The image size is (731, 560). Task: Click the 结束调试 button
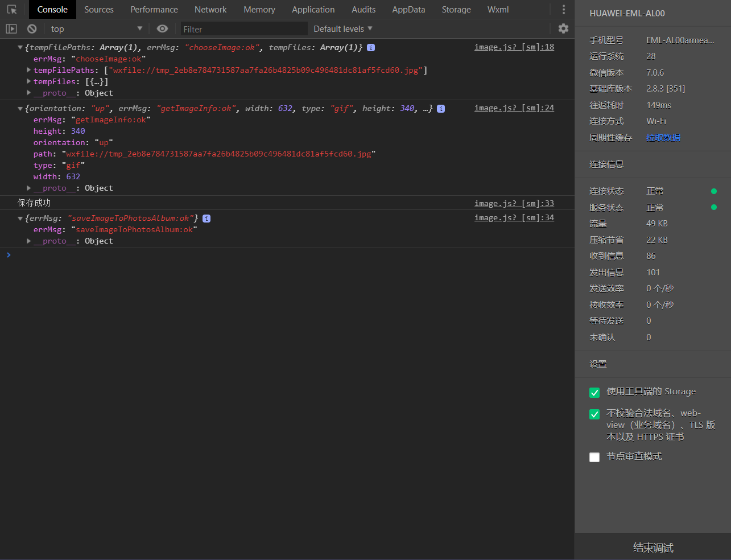[x=653, y=547]
